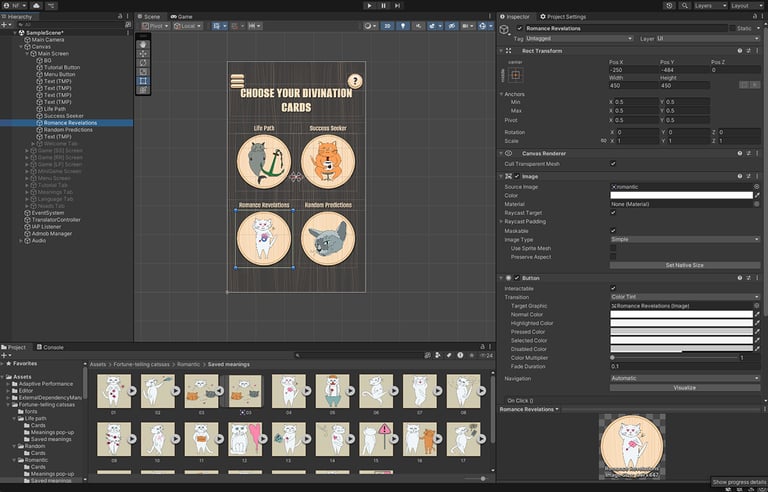Open the anchor presets box in Rect Transform

[516, 74]
